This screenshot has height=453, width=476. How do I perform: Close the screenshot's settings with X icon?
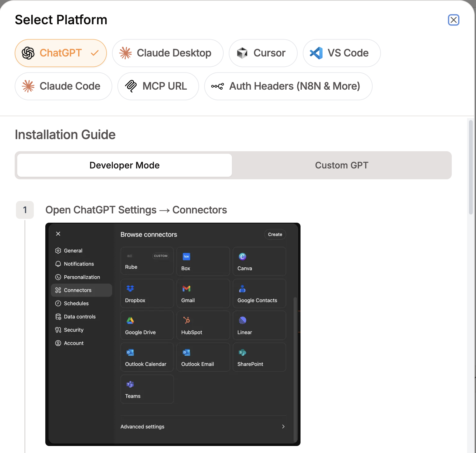(58, 234)
